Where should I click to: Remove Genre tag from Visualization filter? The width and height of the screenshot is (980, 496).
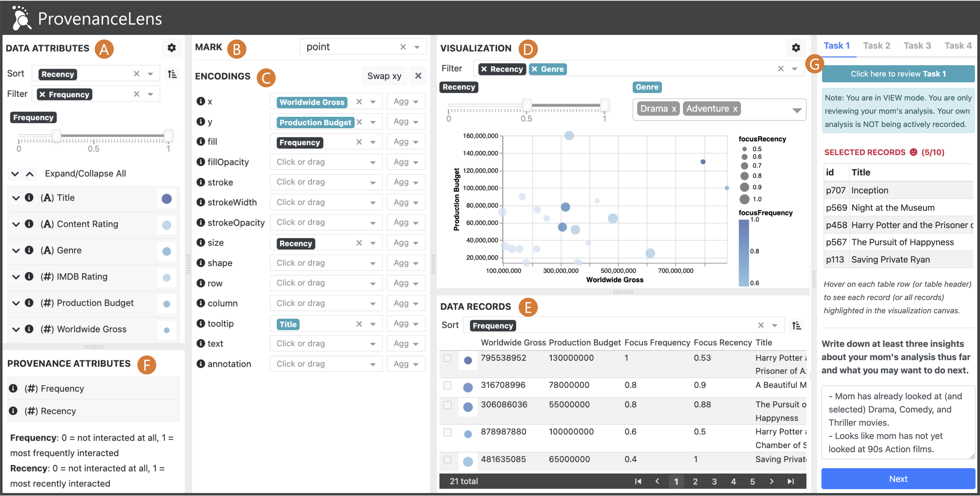coord(534,69)
